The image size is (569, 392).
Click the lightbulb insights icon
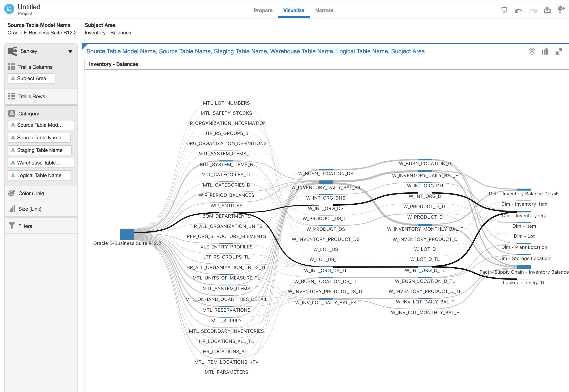point(561,10)
